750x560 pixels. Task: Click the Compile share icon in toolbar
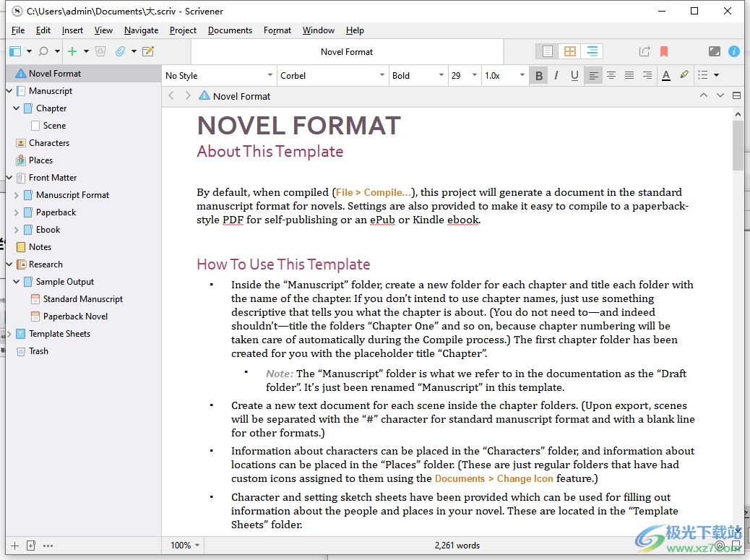pyautogui.click(x=645, y=51)
